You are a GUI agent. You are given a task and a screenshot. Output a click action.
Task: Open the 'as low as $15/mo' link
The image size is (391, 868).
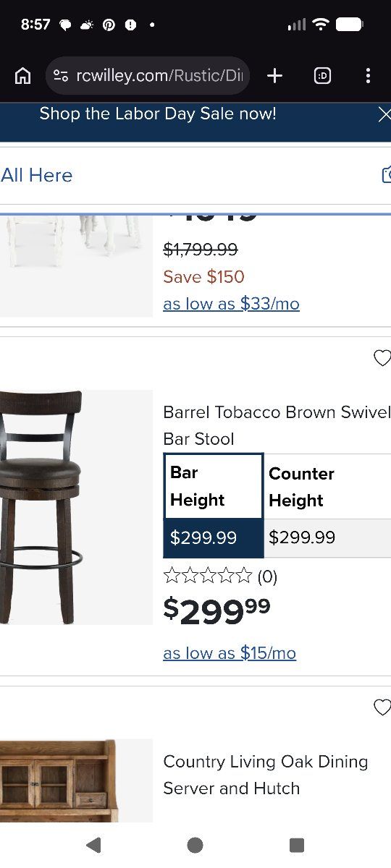230,653
